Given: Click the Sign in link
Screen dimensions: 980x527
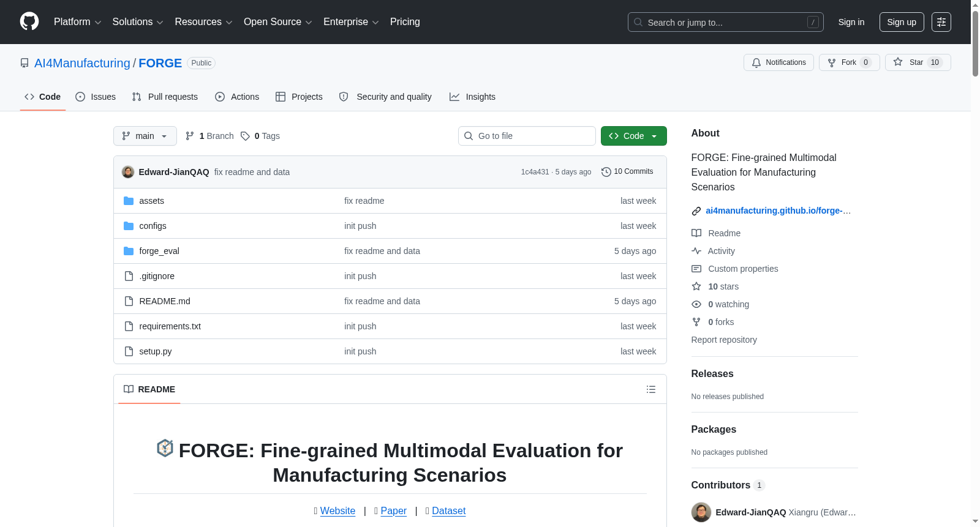Looking at the screenshot, I should 851,22.
